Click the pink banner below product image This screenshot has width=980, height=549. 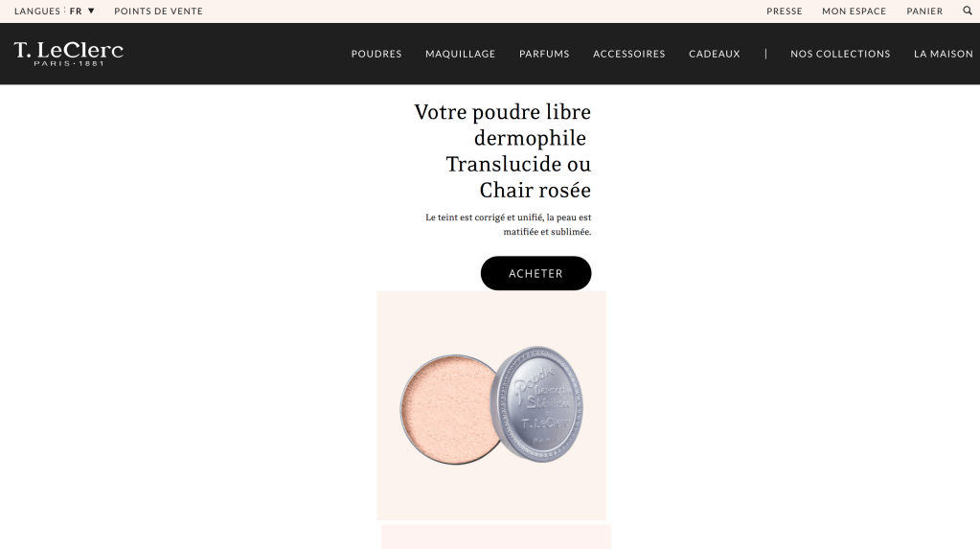[496, 538]
